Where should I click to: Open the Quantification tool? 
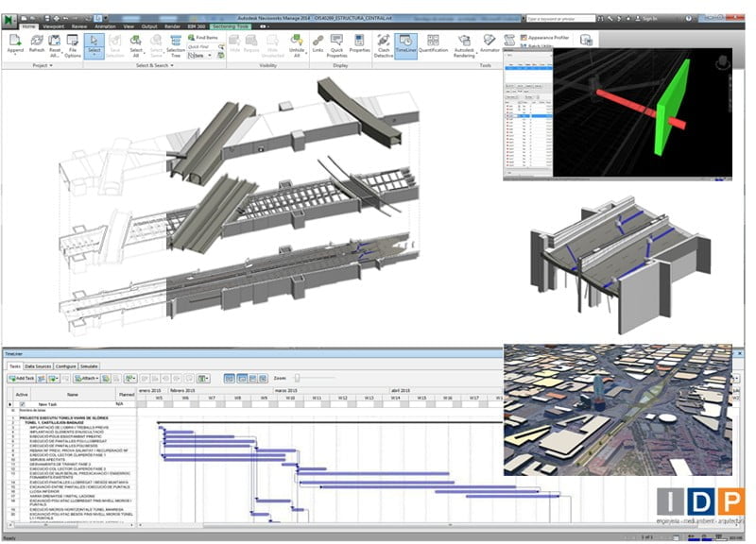click(434, 45)
